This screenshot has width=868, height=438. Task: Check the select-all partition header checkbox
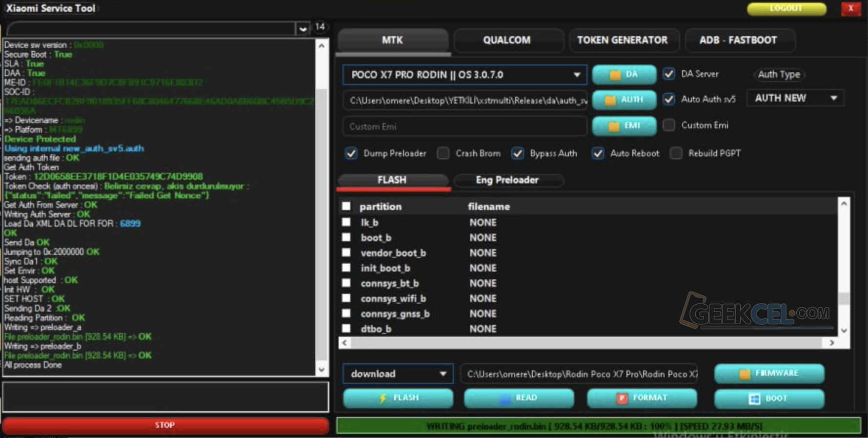[x=346, y=206]
